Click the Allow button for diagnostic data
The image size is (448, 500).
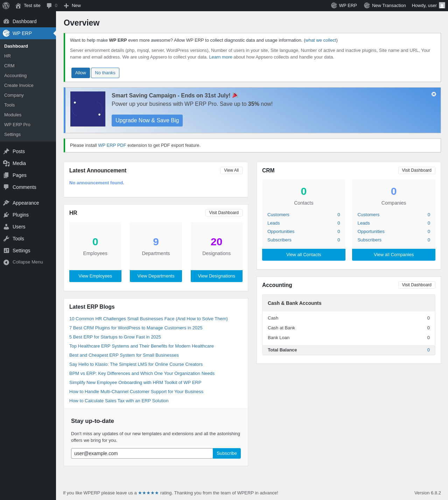click(80, 73)
